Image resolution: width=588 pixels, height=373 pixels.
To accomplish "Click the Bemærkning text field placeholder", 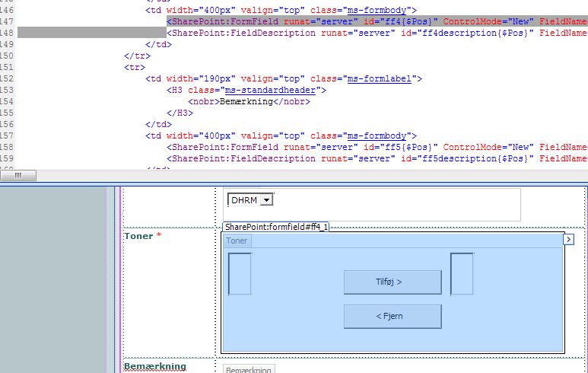I will pos(249,369).
